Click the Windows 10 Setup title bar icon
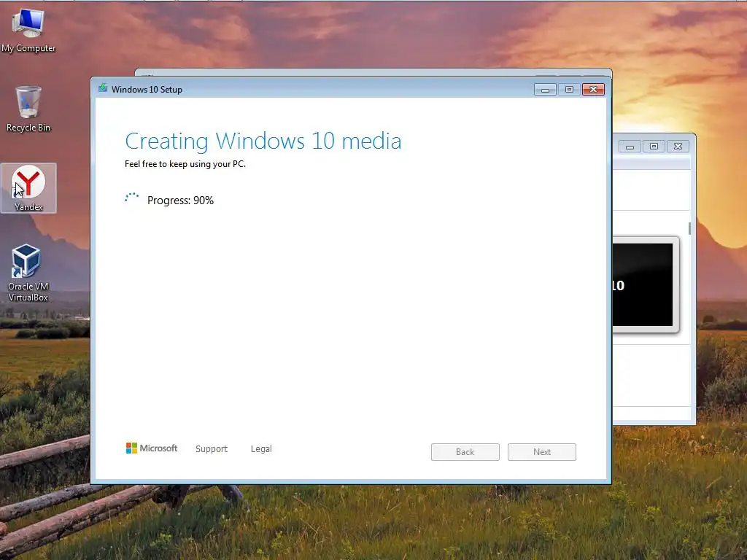Viewport: 747px width, 560px height. click(x=103, y=88)
